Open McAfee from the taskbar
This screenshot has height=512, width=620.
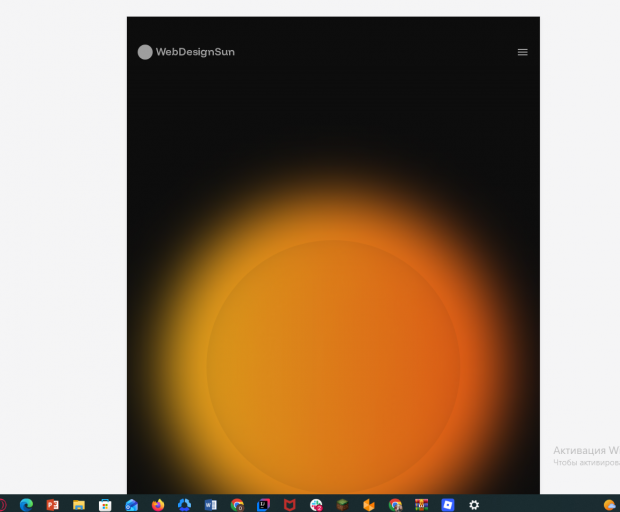point(289,505)
